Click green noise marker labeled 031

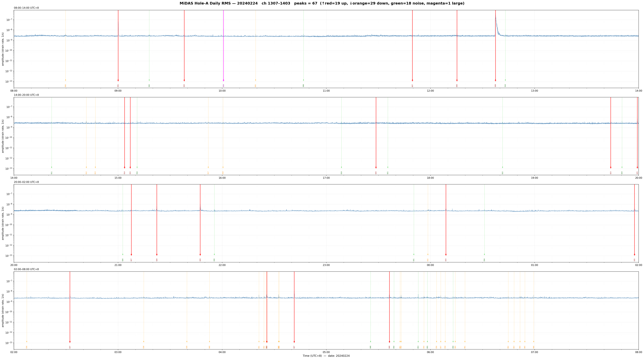tap(414, 254)
